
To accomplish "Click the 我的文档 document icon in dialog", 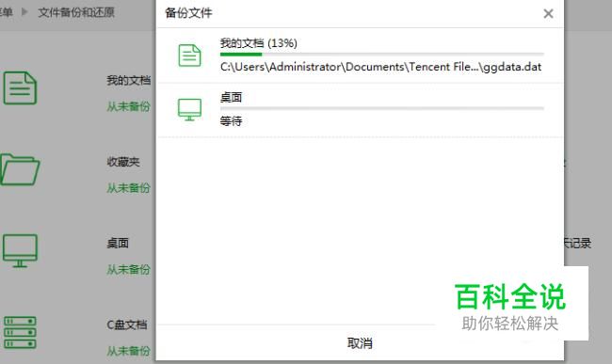I will (189, 55).
